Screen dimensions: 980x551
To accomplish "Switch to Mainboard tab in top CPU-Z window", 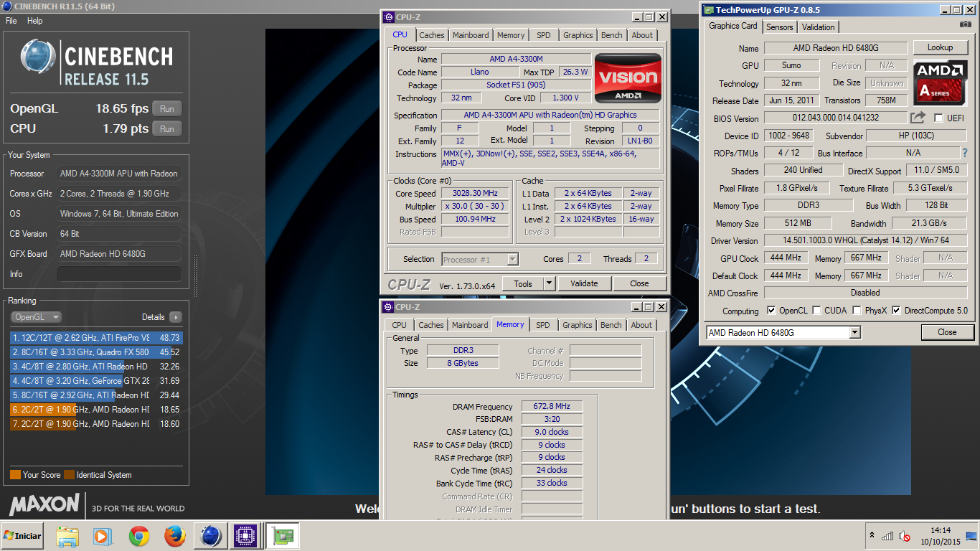I will coord(471,35).
